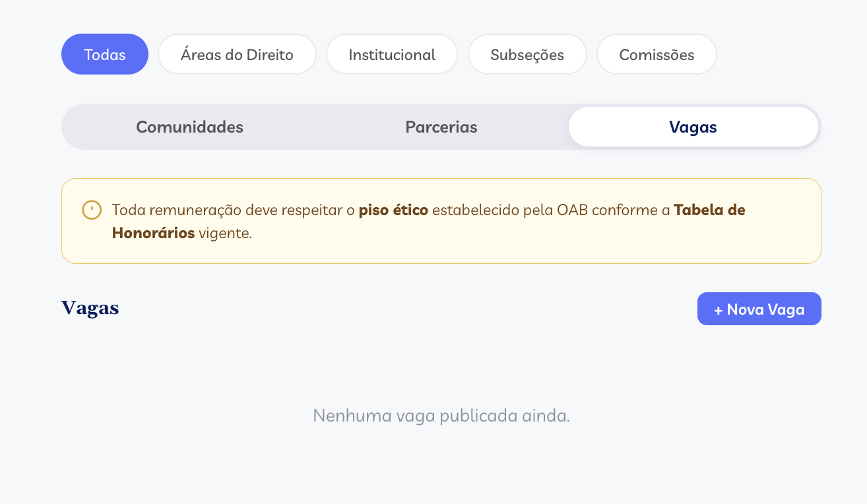Open the Áreas do Direito filter
The width and height of the screenshot is (867, 504).
click(x=237, y=54)
